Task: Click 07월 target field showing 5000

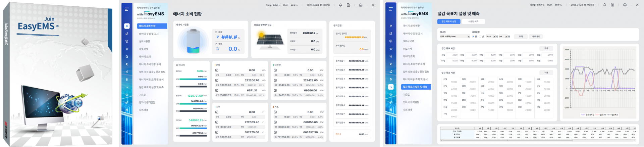Action: [x=452, y=61]
